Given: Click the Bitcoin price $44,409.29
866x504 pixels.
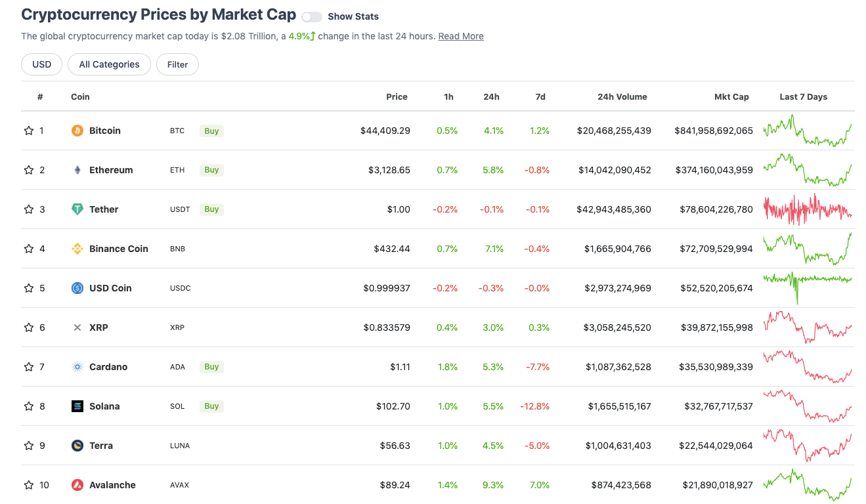Looking at the screenshot, I should coord(385,131).
